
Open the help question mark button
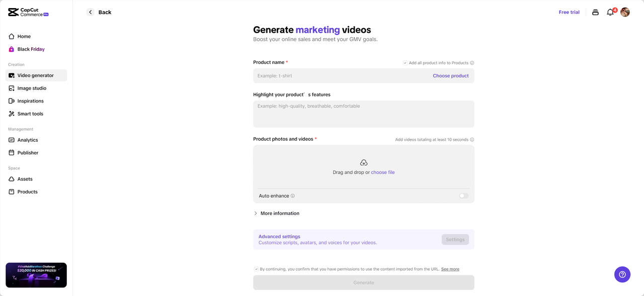click(x=622, y=274)
